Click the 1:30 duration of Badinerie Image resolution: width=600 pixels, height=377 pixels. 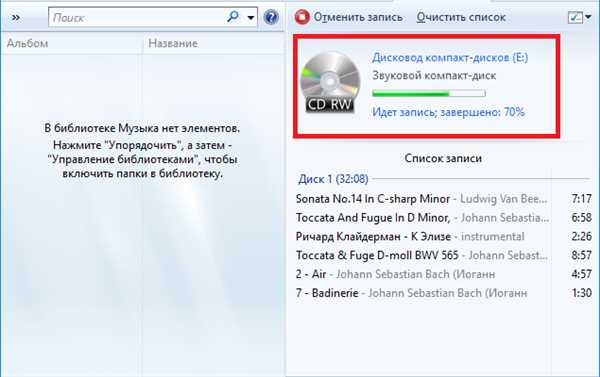point(581,293)
